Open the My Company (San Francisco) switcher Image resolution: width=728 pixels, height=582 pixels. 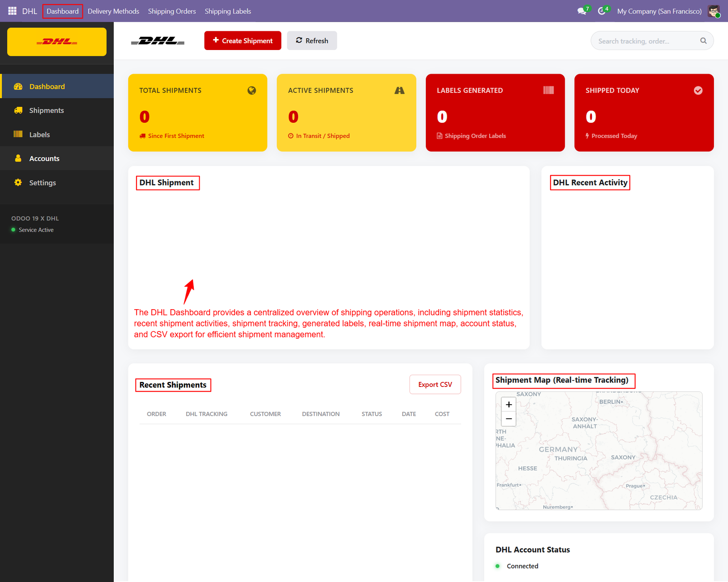(659, 11)
